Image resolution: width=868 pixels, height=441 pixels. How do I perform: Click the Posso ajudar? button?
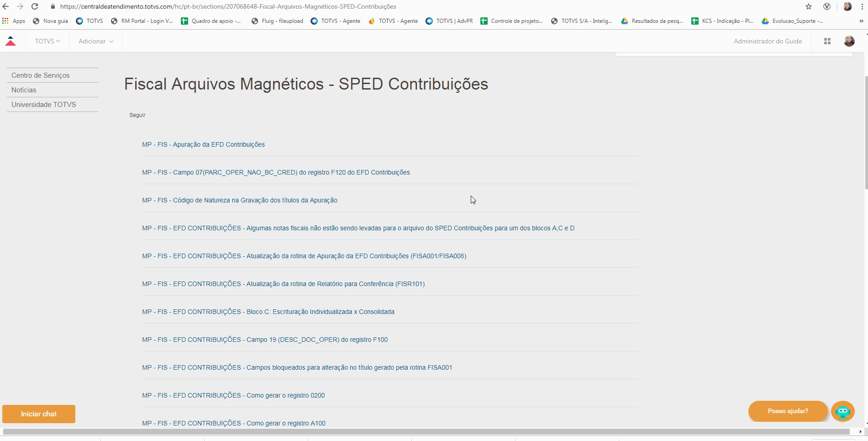pos(788,411)
